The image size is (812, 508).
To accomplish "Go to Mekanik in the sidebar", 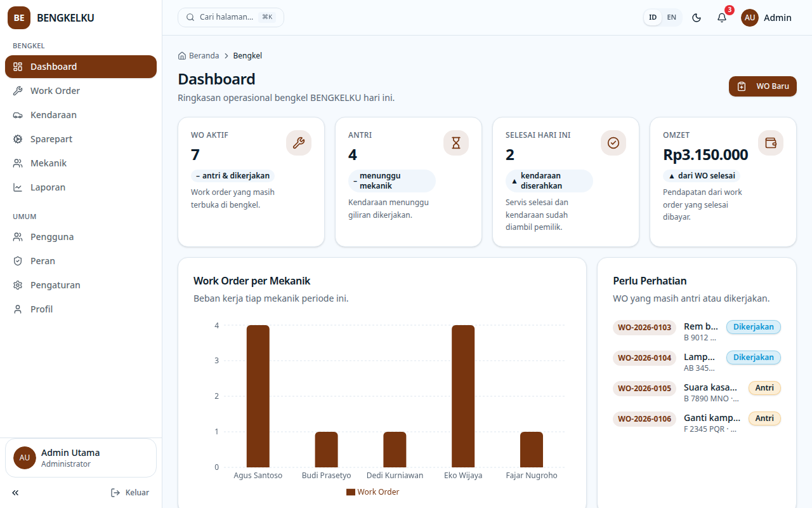I will [81, 163].
